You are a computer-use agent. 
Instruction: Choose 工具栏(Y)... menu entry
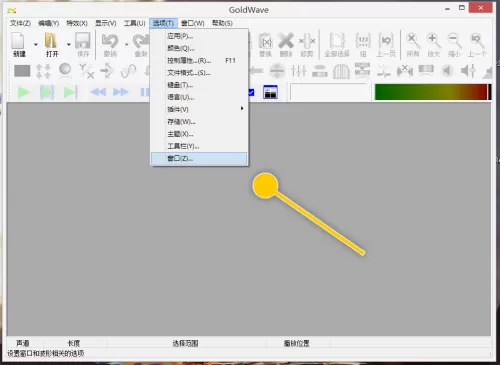pyautogui.click(x=199, y=146)
